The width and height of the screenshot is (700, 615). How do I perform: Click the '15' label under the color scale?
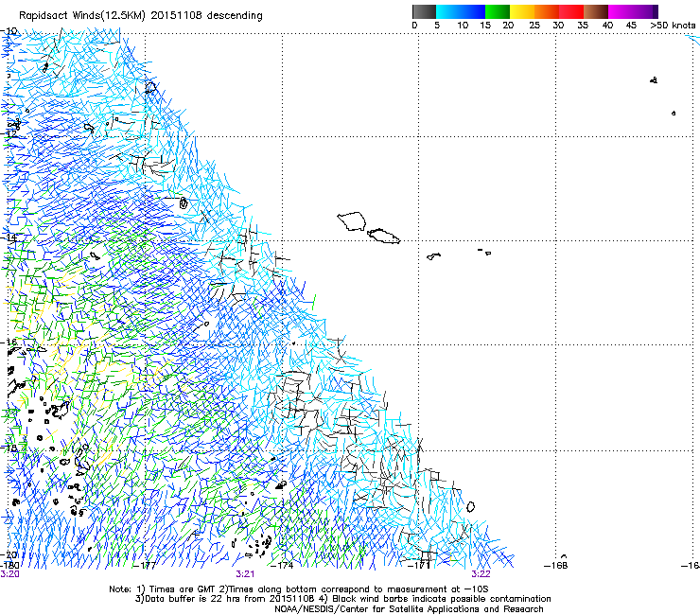[x=485, y=26]
